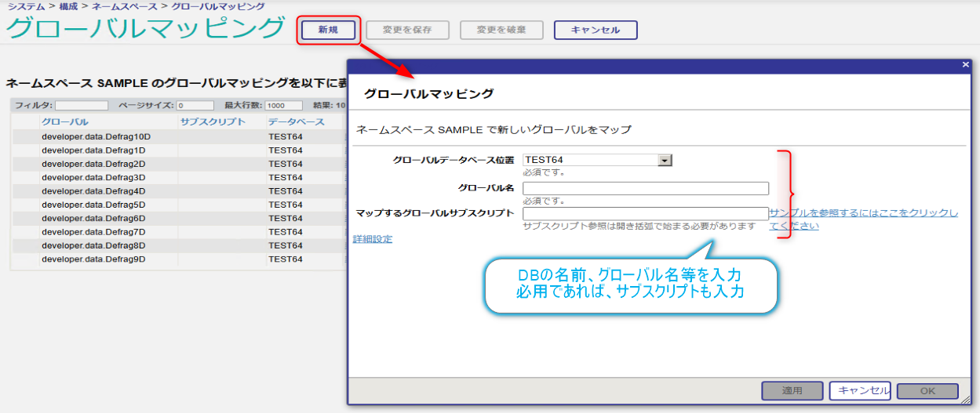Click the フィルタ input field
980x413 pixels.
tap(82, 105)
